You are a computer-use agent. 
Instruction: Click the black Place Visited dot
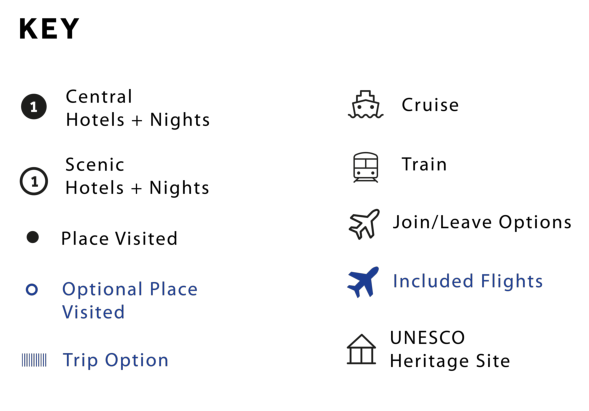pyautogui.click(x=33, y=237)
